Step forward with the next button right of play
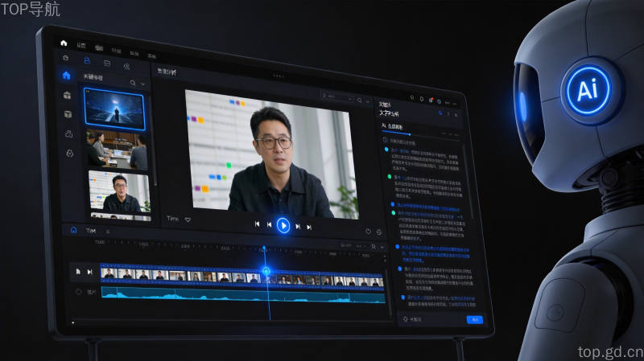Viewport: 644px width, 361px height. tap(298, 227)
